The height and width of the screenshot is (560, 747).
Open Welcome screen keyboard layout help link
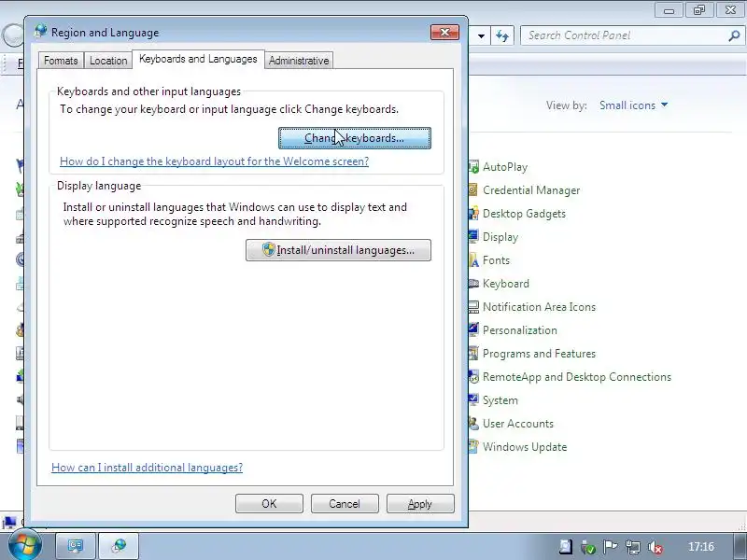[x=215, y=161]
